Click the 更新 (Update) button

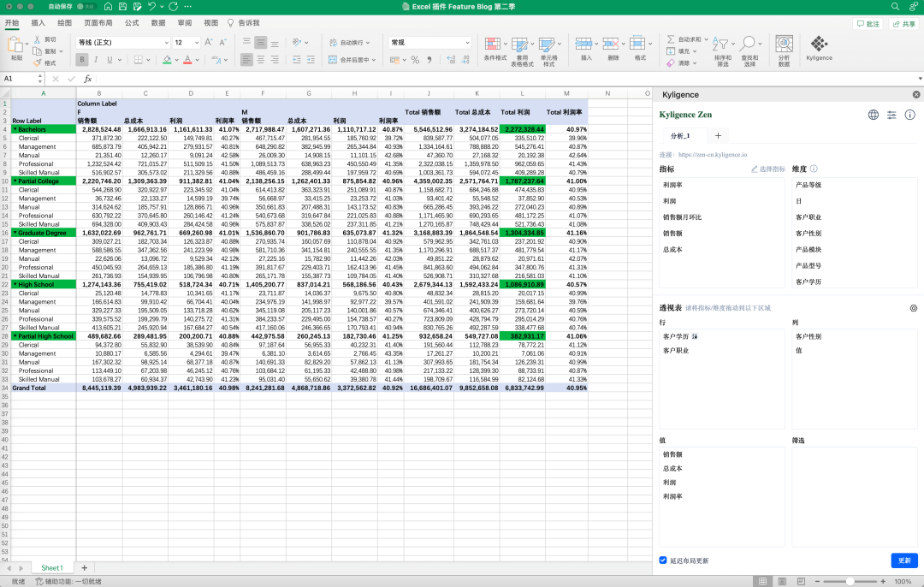pyautogui.click(x=904, y=560)
